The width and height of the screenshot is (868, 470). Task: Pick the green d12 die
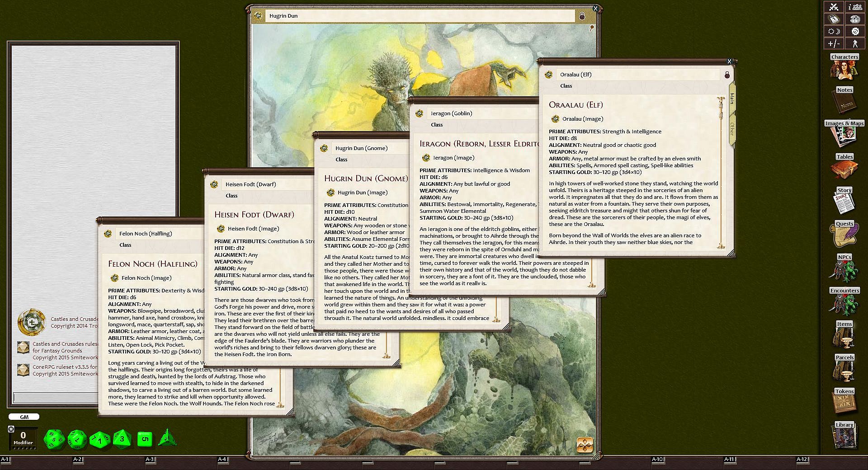[x=77, y=439]
